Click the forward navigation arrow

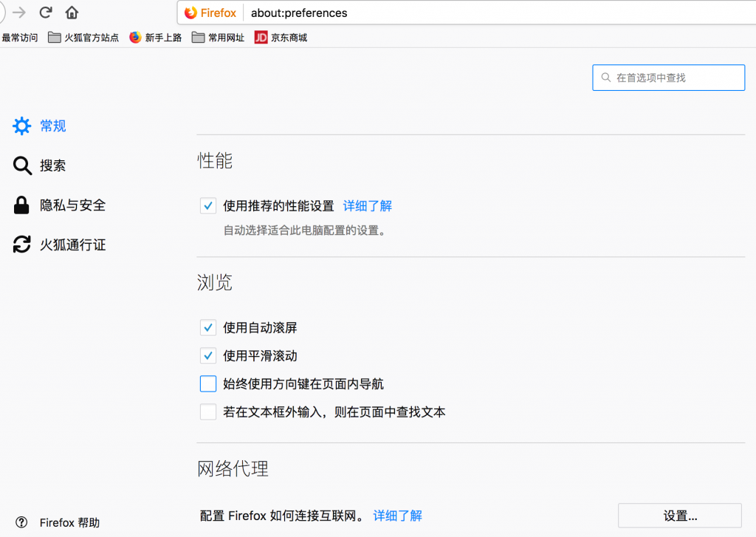pyautogui.click(x=19, y=12)
